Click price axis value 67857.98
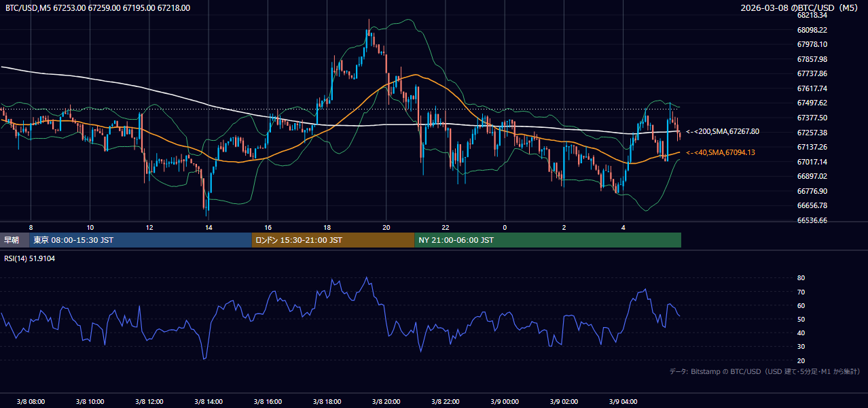The width and height of the screenshot is (868, 408). pyautogui.click(x=812, y=59)
